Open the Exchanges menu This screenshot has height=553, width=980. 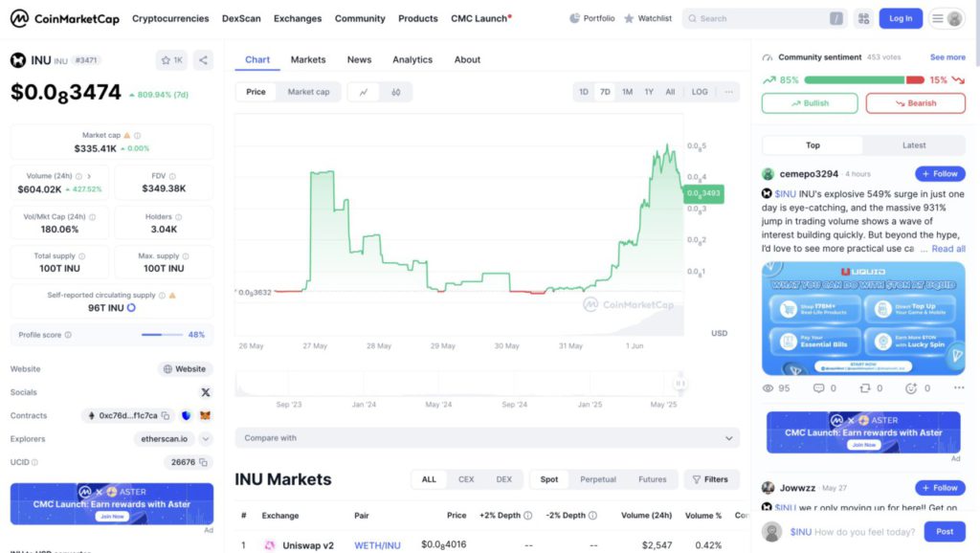(298, 19)
